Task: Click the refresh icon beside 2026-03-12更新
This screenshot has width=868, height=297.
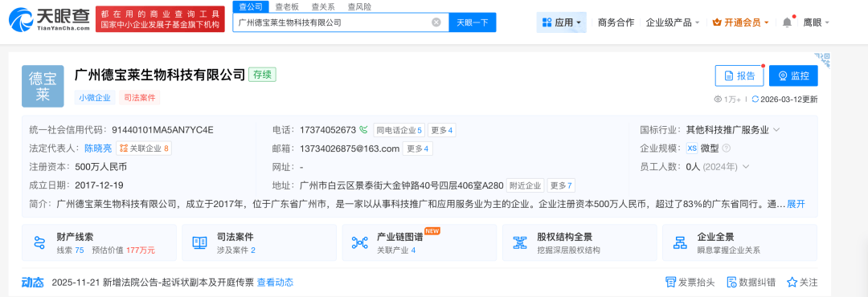Action: (x=755, y=99)
